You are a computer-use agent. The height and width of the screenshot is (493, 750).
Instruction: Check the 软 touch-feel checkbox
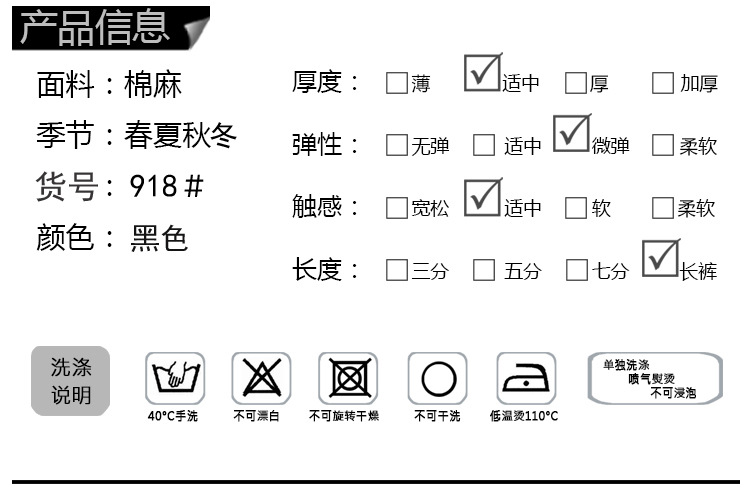576,208
